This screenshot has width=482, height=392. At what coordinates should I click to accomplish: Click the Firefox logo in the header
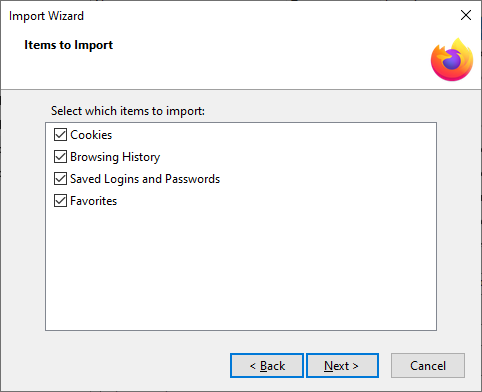[452, 60]
